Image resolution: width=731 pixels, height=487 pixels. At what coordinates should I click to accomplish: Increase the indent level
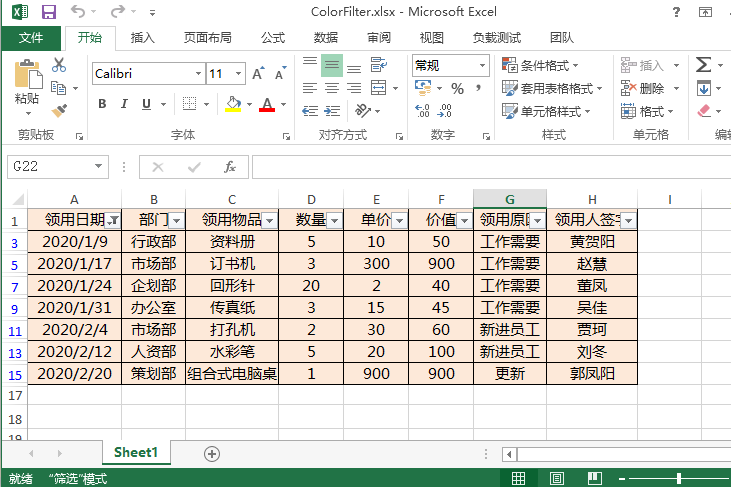pyautogui.click(x=332, y=111)
